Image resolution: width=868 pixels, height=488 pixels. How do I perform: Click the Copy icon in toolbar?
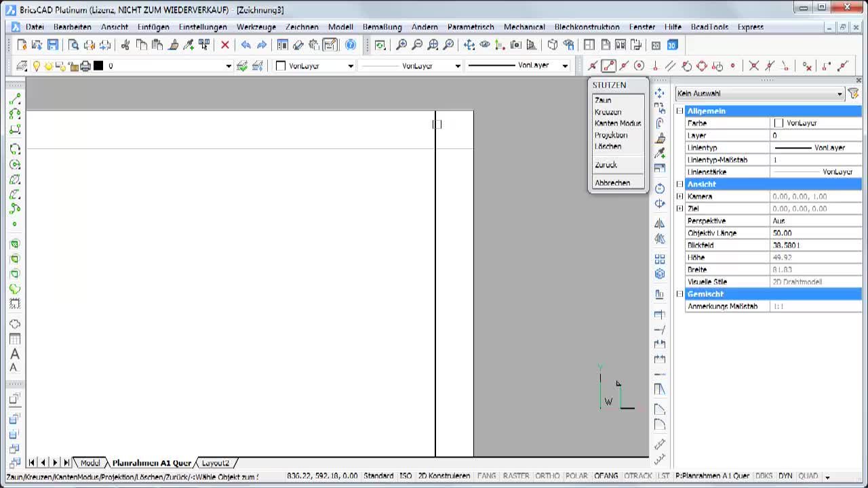pyautogui.click(x=142, y=45)
